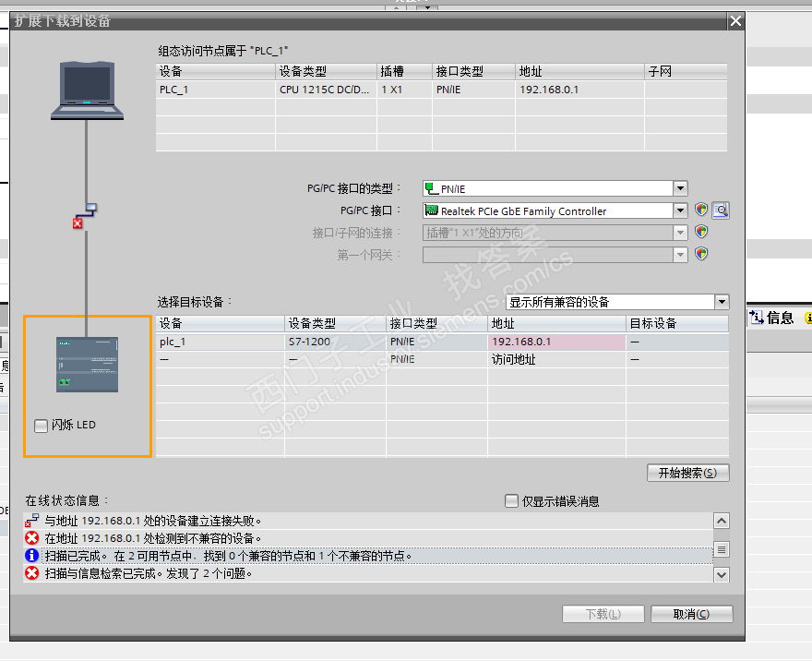The image size is (812, 661).
Task: Click the failed connection network icon
Action: pyautogui.click(x=84, y=216)
